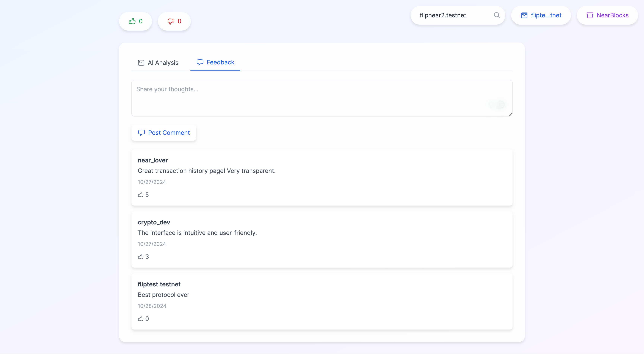Grab the comment box resize handle

(510, 114)
